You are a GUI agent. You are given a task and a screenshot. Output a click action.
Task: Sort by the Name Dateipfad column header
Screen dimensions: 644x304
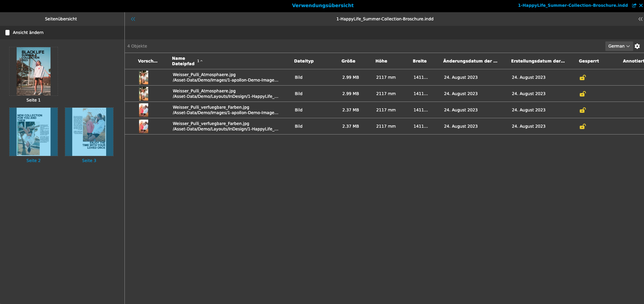(183, 61)
